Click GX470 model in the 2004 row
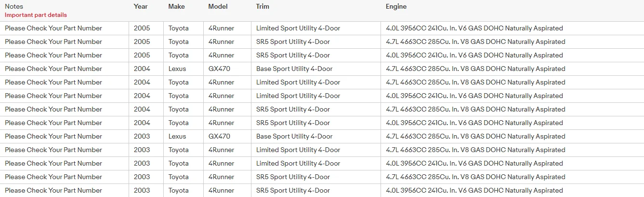The width and height of the screenshot is (644, 197). (x=219, y=69)
